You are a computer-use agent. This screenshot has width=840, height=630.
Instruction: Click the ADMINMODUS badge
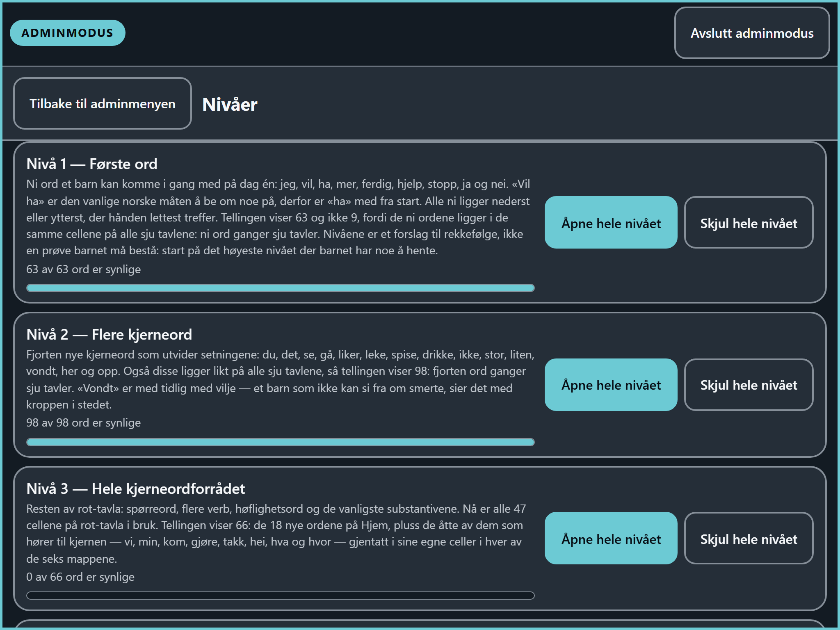click(x=68, y=33)
